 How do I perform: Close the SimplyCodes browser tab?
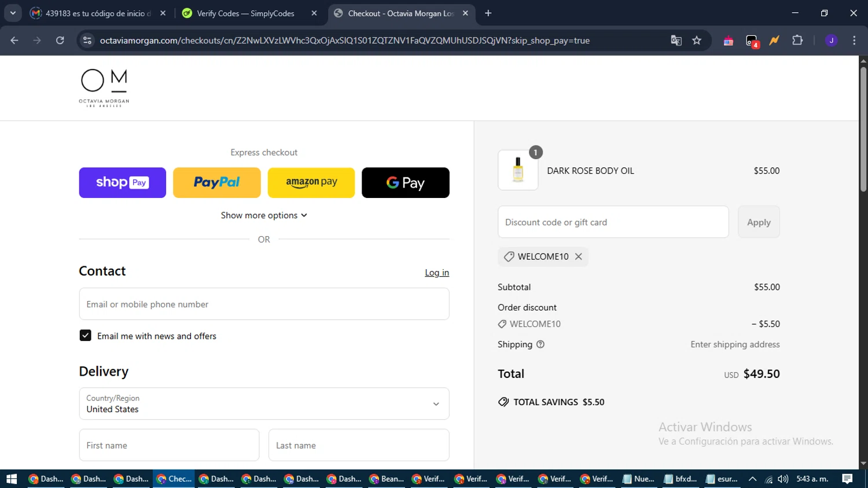coord(314,13)
